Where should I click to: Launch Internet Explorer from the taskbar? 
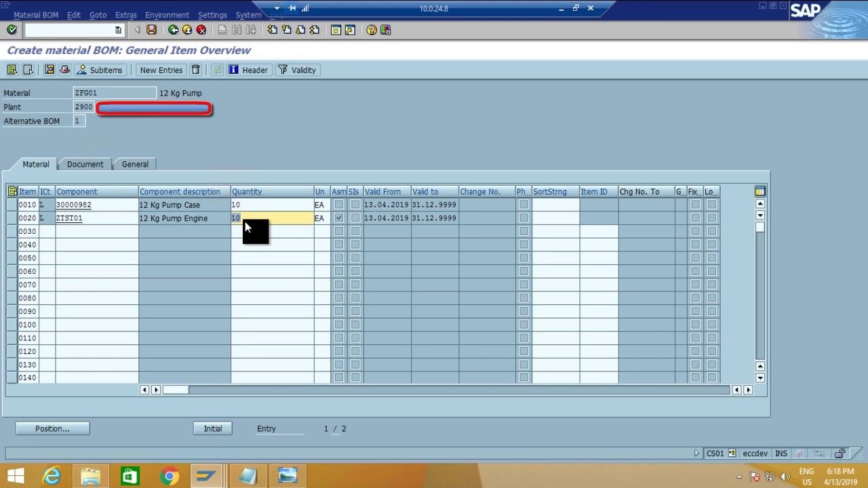pos(52,476)
